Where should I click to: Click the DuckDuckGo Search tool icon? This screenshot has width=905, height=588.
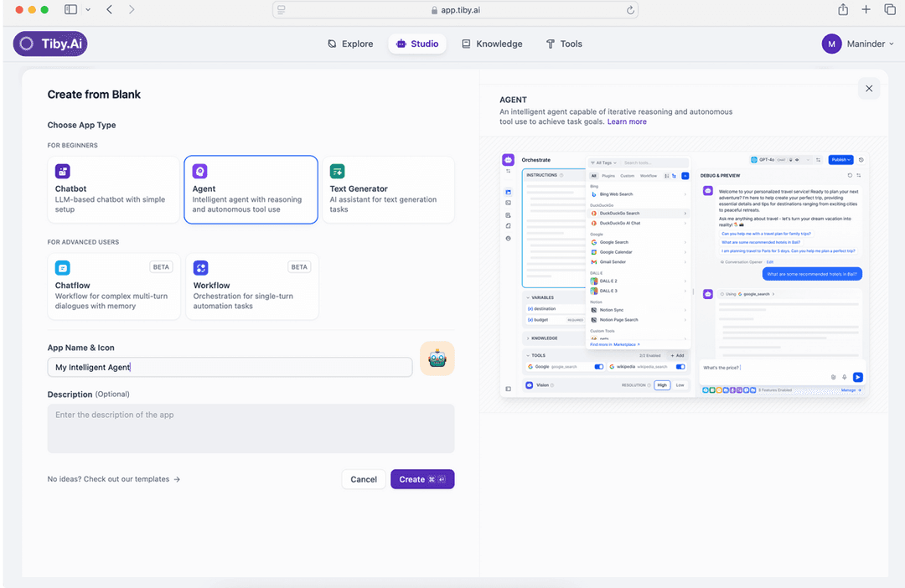593,214
